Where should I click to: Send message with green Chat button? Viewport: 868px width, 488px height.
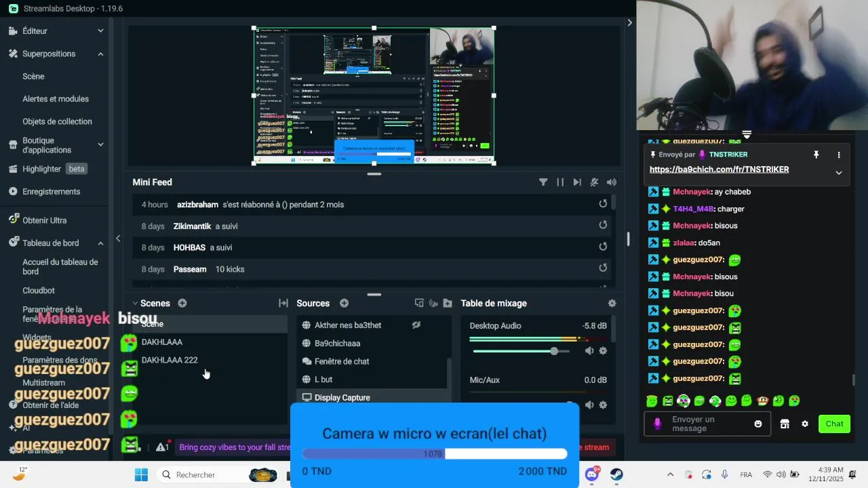[834, 424]
